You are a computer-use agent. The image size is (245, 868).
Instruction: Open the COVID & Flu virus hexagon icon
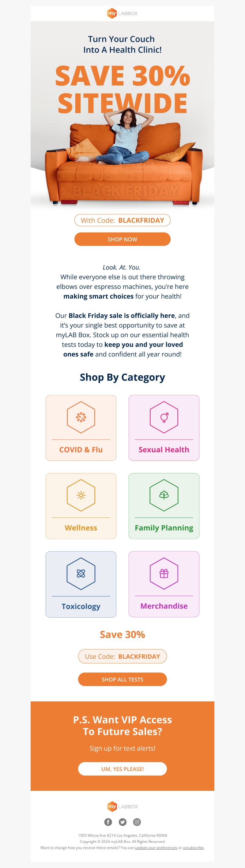pos(81,417)
